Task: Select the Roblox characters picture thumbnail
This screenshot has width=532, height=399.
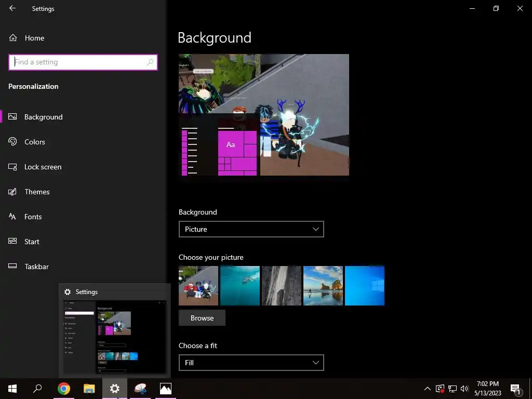Action: pos(198,286)
